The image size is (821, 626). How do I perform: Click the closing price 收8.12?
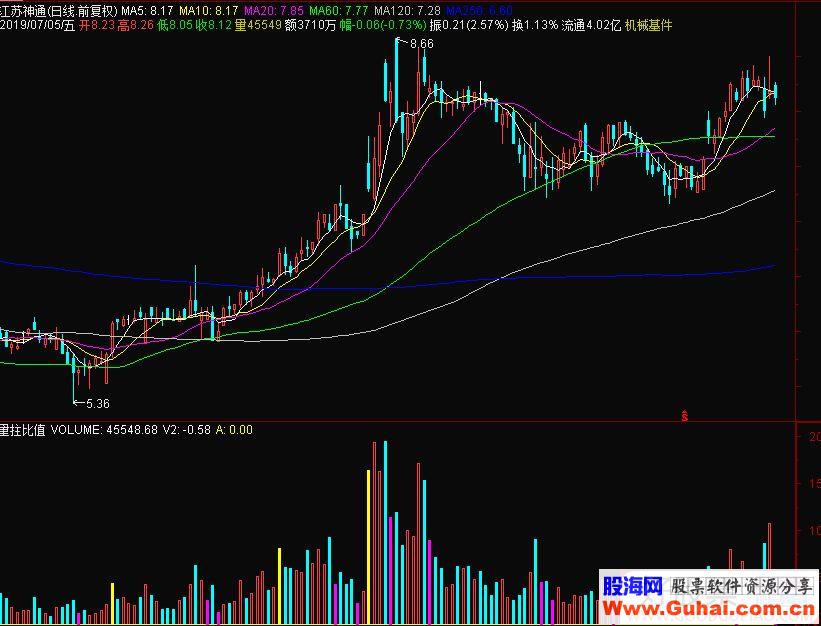click(x=214, y=25)
